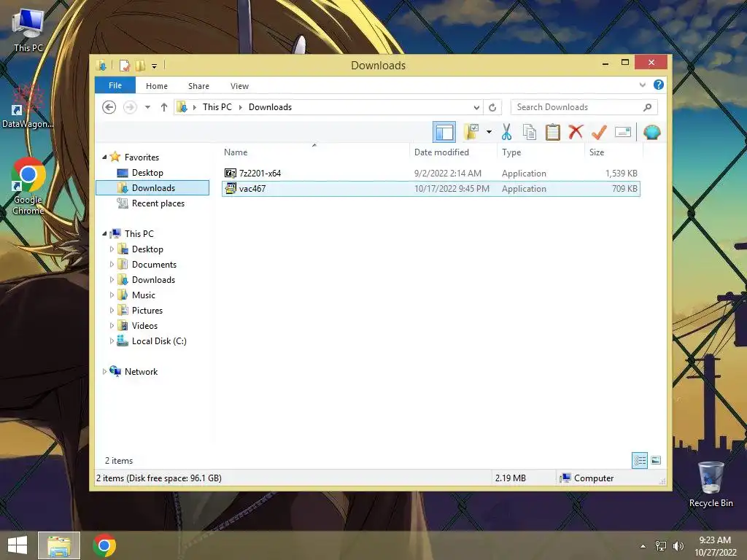The width and height of the screenshot is (747, 560).
Task: Click File Explorer on the taskbar
Action: [59, 545]
